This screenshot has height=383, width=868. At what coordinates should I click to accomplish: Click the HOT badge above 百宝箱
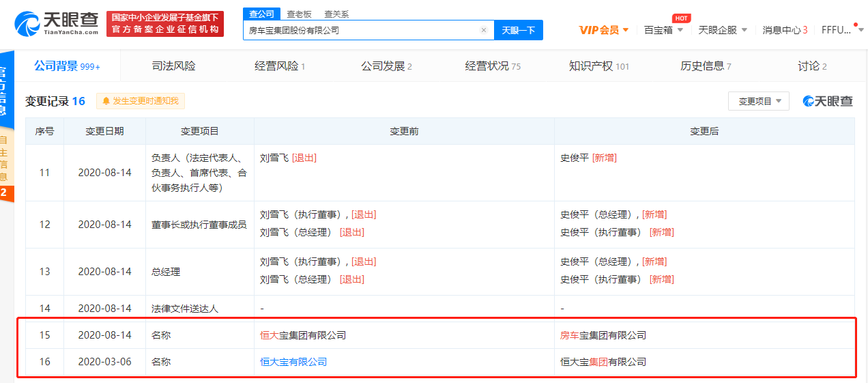pos(680,18)
